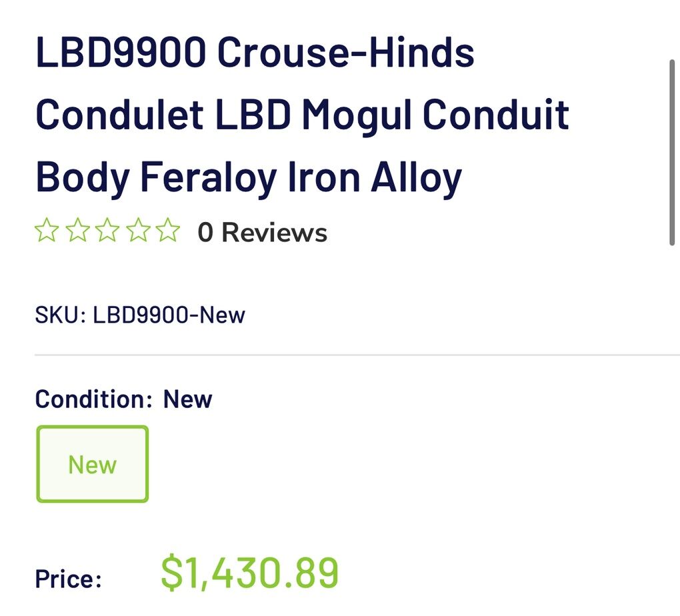This screenshot has width=680, height=616.
Task: Click the Price: label
Action: click(69, 578)
